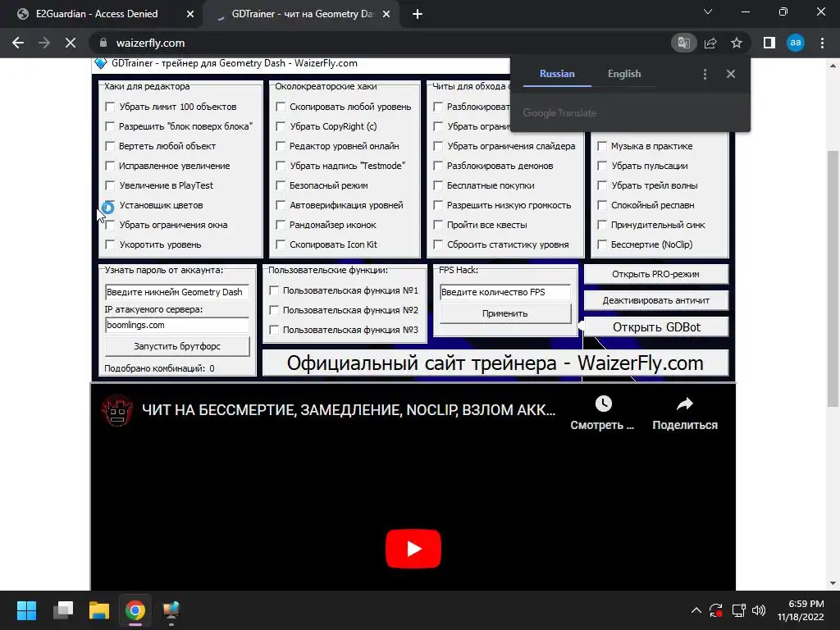Open Task View on taskbar
840x630 pixels.
coord(63,610)
